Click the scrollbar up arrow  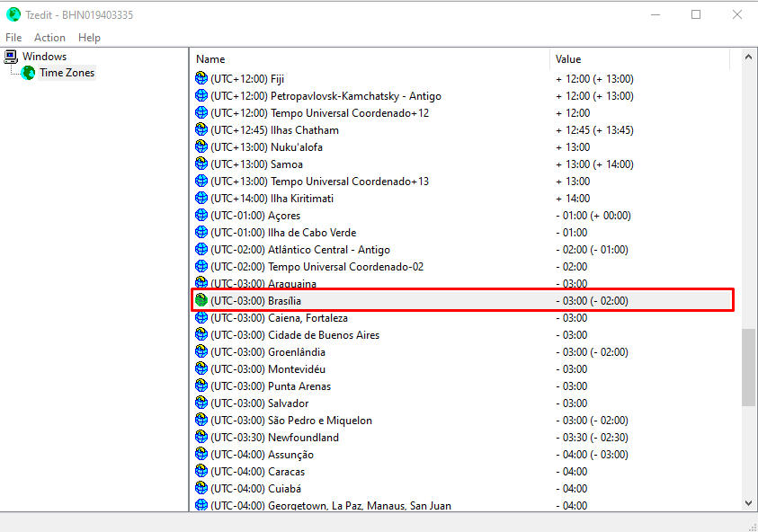(x=748, y=57)
